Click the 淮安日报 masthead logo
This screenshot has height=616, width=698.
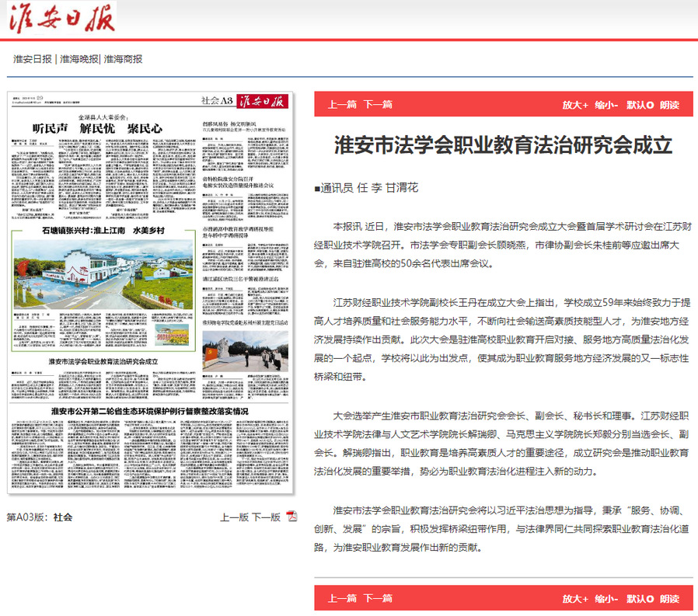(x=62, y=18)
